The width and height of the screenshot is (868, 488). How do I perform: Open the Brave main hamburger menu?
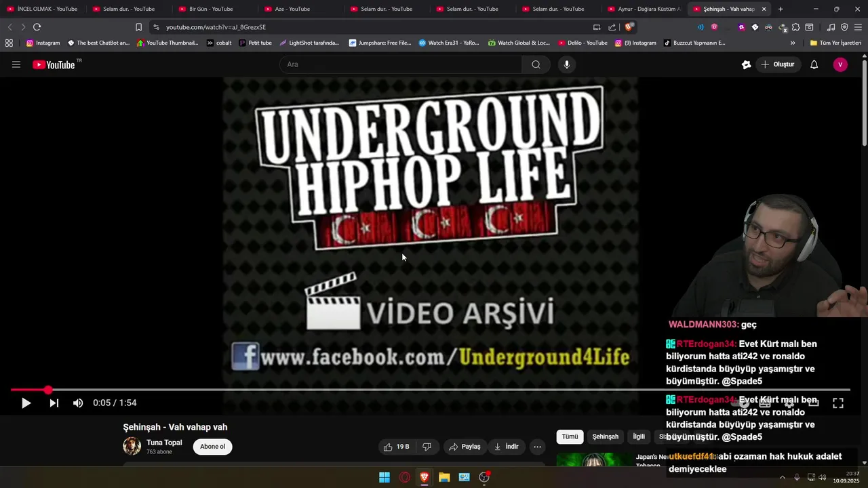(x=858, y=27)
